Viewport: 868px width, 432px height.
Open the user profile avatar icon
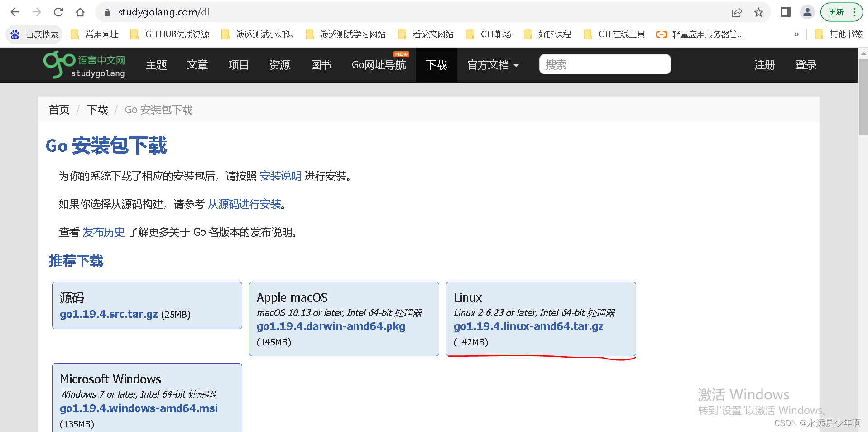tap(807, 12)
